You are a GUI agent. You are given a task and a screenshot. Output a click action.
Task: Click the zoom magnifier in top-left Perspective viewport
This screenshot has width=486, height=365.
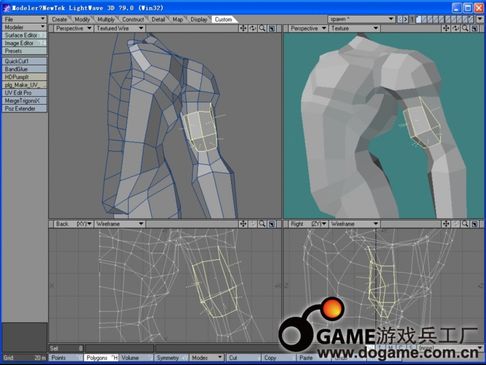click(x=262, y=28)
